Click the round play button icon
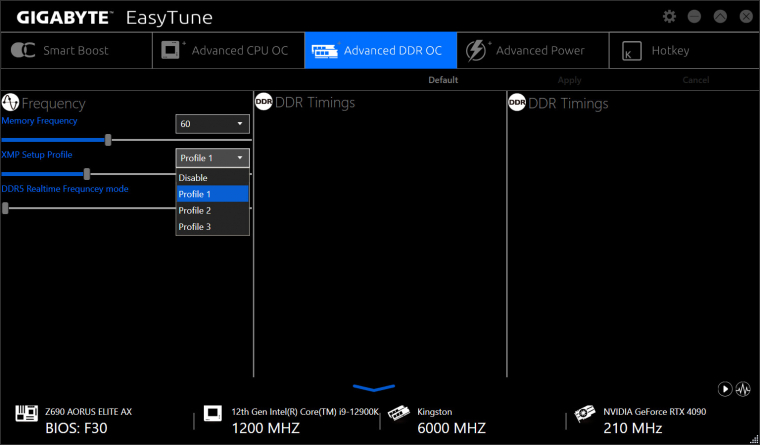760x445 pixels. point(725,389)
